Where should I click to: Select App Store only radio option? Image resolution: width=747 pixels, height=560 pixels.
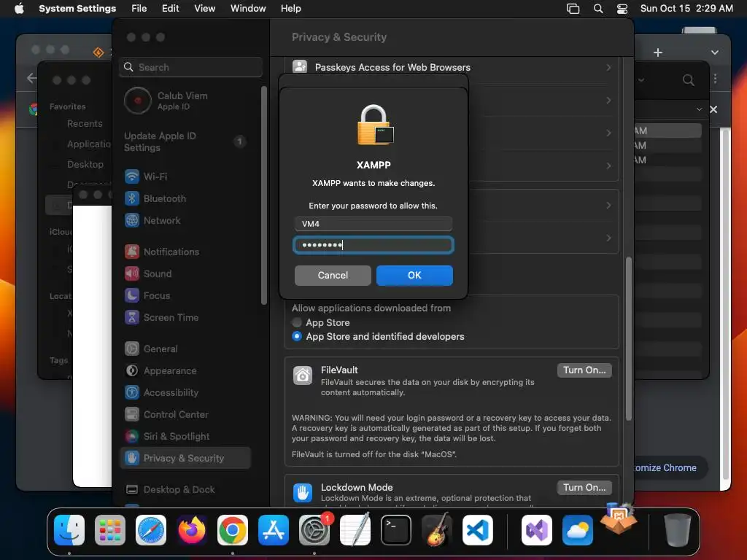coord(297,322)
